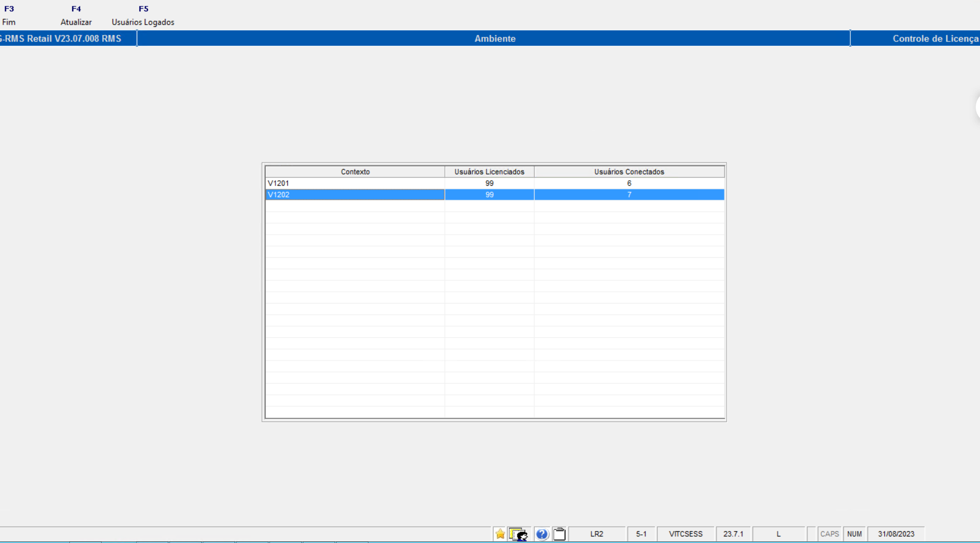Click the LR2 status bar field

click(x=596, y=534)
